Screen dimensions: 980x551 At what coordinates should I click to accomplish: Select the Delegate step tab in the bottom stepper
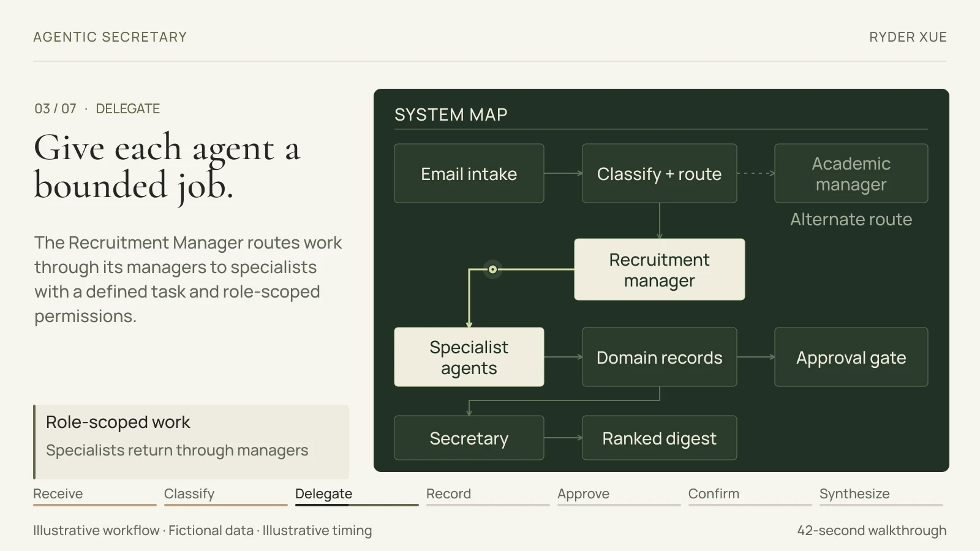pyautogui.click(x=357, y=495)
